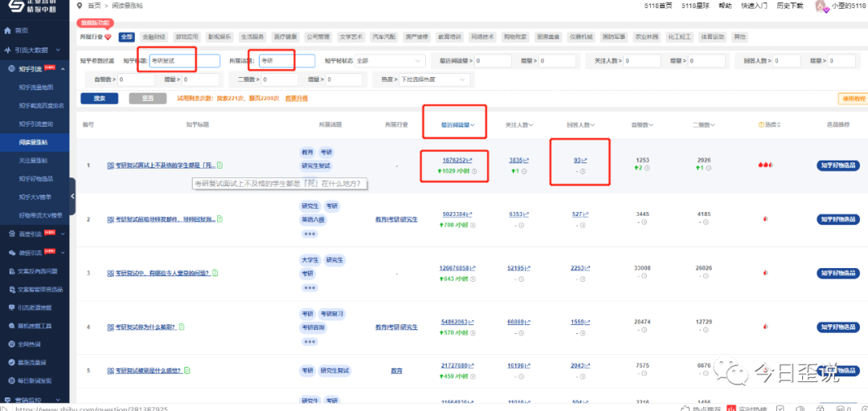
Task: Select the 金融财经 industry filter tag
Action: coord(153,37)
